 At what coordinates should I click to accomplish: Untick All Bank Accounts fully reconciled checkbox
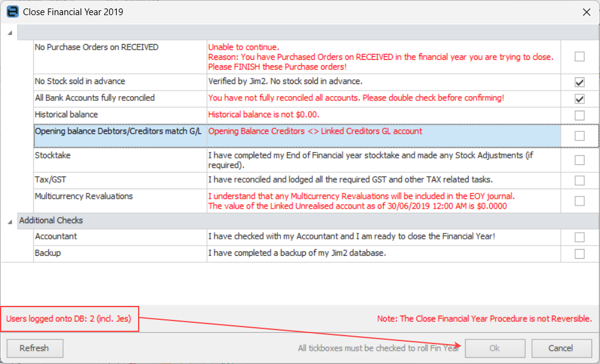(x=579, y=99)
